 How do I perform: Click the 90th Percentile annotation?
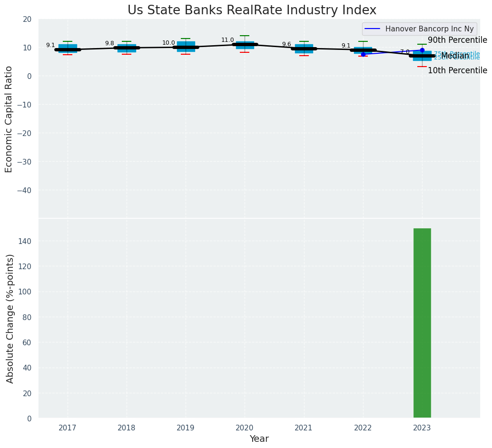click(457, 40)
